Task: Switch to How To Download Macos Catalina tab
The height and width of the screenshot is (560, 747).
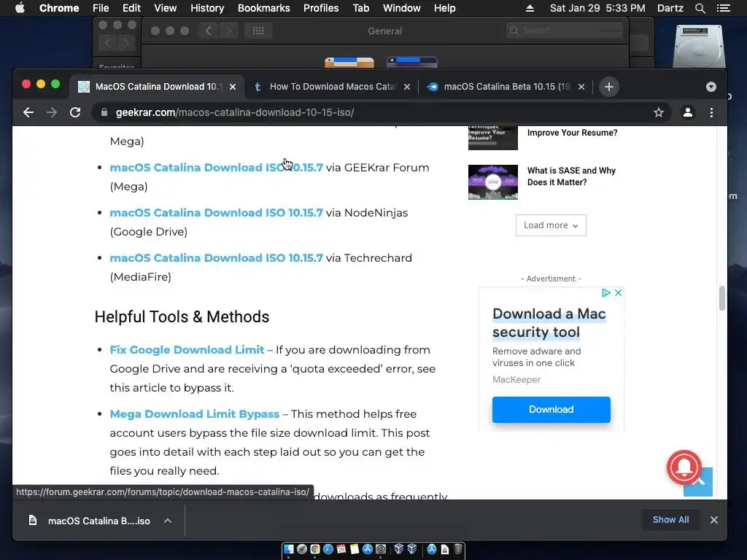Action: click(332, 87)
